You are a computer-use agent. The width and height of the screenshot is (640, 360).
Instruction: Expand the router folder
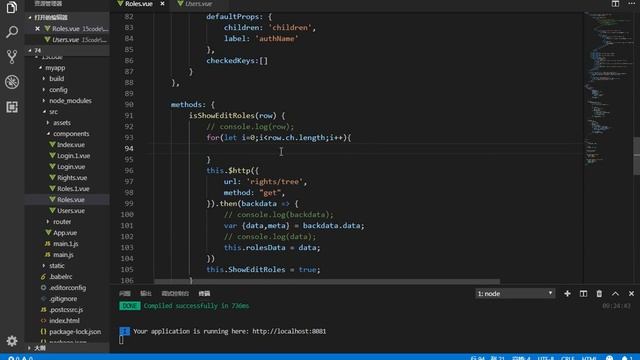click(x=48, y=222)
